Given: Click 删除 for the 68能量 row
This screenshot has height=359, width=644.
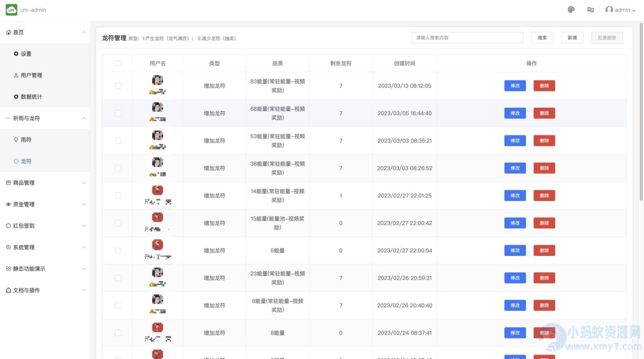Looking at the screenshot, I should coord(544,113).
